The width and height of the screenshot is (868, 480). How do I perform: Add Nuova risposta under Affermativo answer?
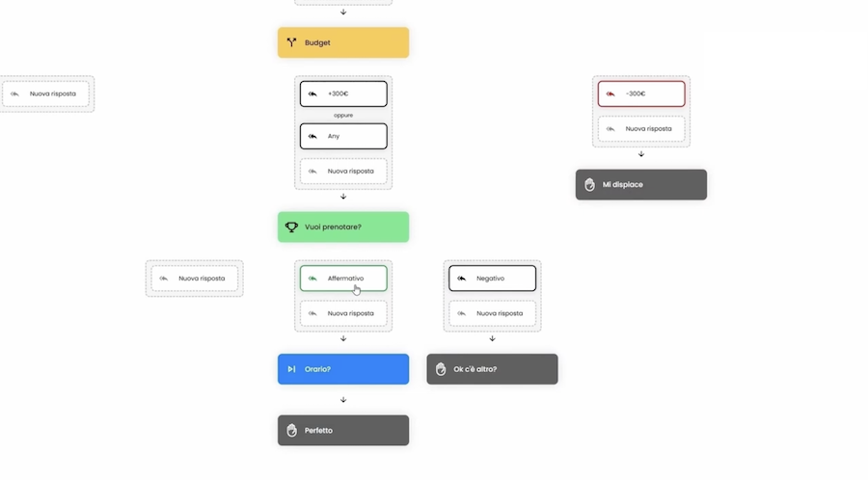[x=343, y=313]
